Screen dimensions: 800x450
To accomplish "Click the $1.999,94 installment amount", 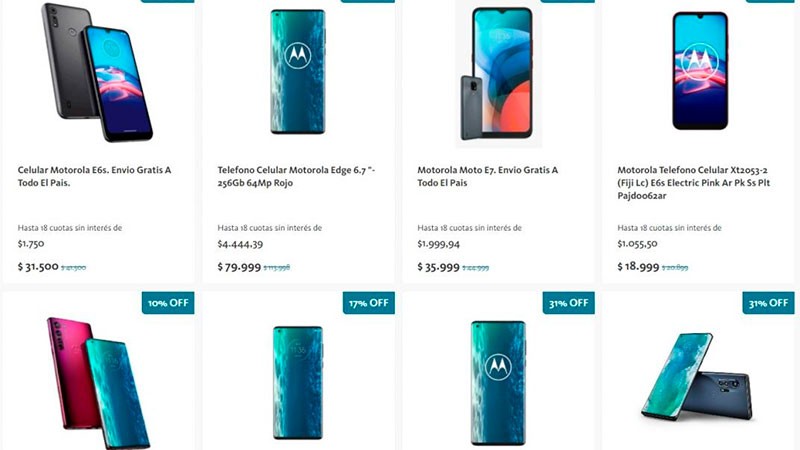I will 439,244.
